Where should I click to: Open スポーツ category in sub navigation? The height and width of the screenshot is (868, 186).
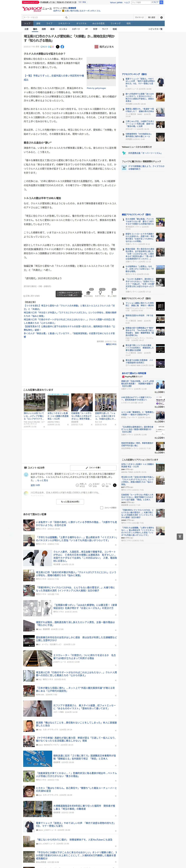pos(76,29)
